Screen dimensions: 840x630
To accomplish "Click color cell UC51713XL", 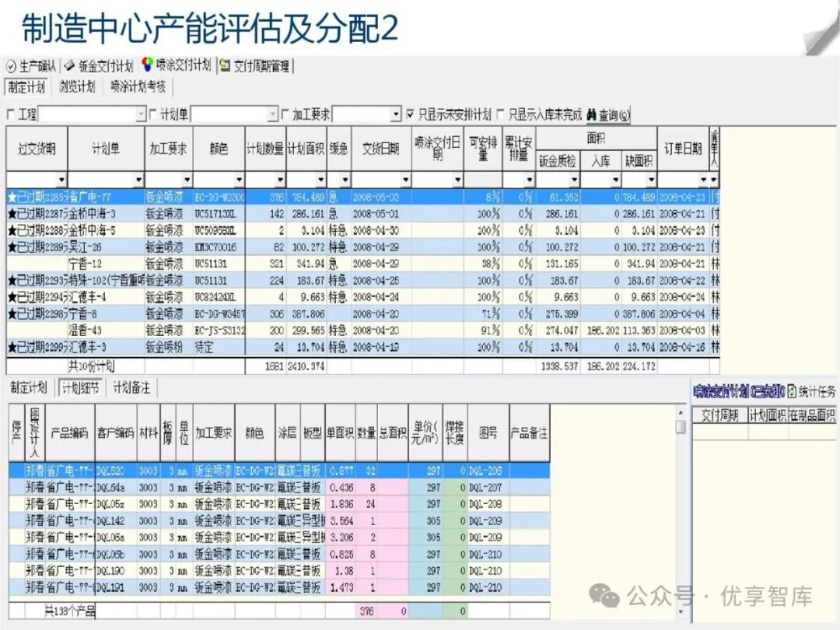I will [x=219, y=214].
